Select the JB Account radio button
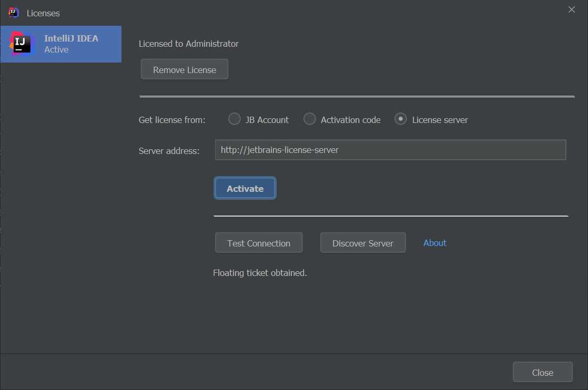This screenshot has width=588, height=390. [x=235, y=119]
